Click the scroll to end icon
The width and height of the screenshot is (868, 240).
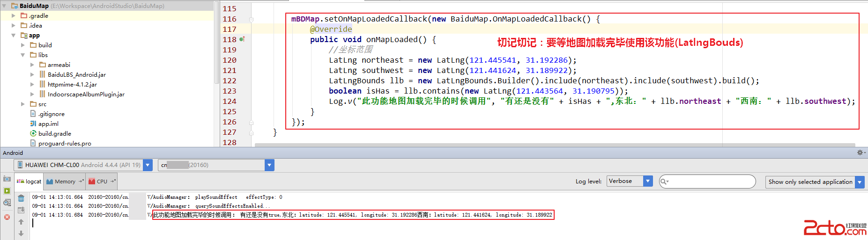tap(21, 210)
